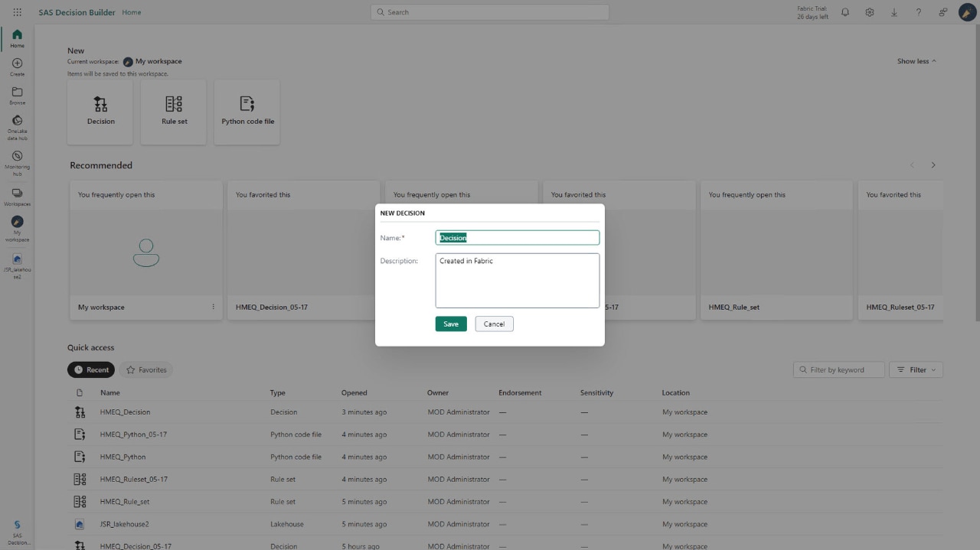Open the Help question mark icon

[x=918, y=12]
